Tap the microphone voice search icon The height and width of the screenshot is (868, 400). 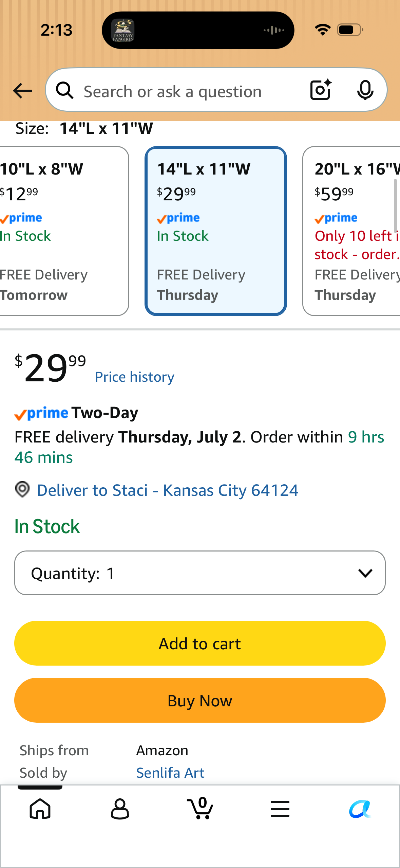365,90
